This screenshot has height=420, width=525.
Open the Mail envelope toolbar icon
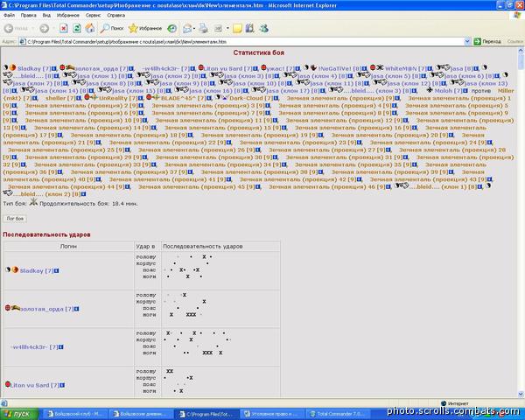[187, 29]
